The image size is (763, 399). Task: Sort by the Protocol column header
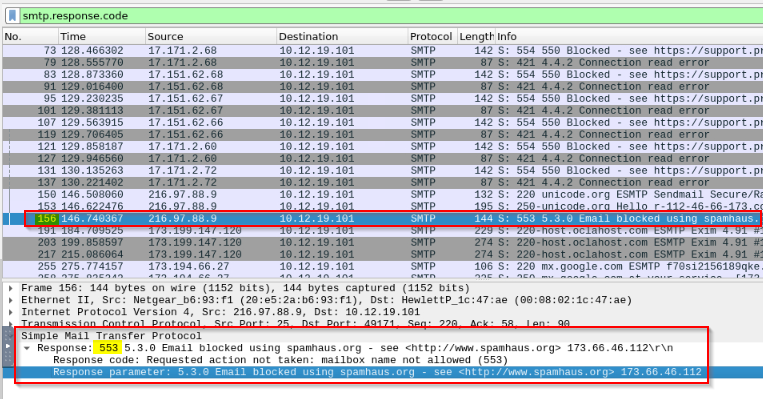point(433,36)
